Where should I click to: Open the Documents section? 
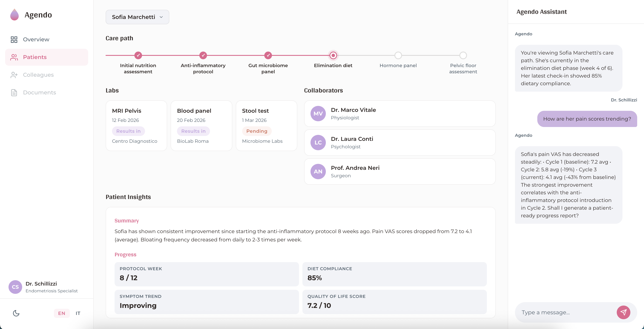pos(46,92)
